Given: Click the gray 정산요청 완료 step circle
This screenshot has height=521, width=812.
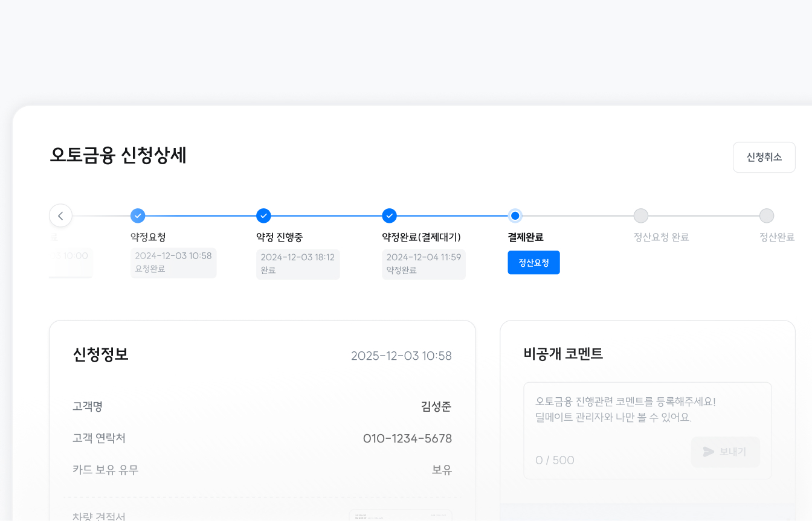Looking at the screenshot, I should pyautogui.click(x=641, y=216).
